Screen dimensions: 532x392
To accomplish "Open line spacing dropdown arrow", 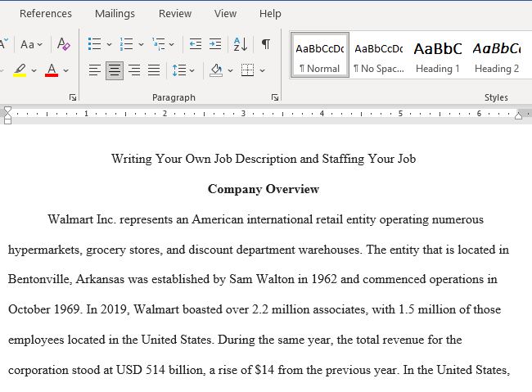I will coord(192,70).
